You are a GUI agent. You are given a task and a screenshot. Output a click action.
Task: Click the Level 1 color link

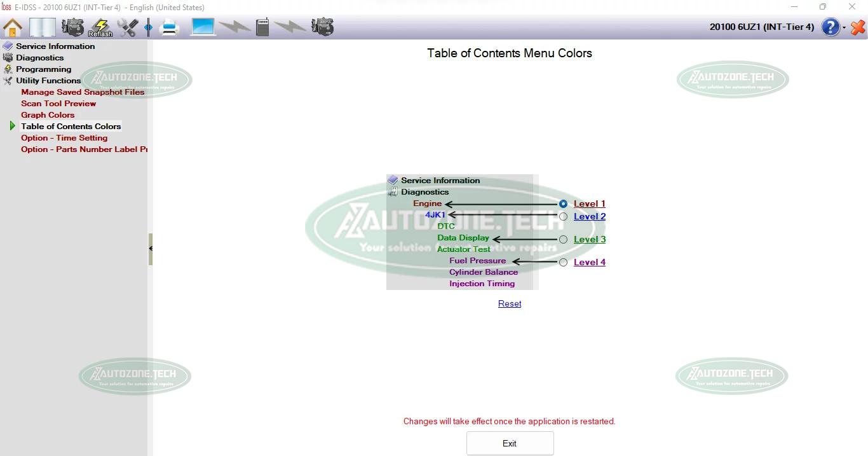(589, 204)
